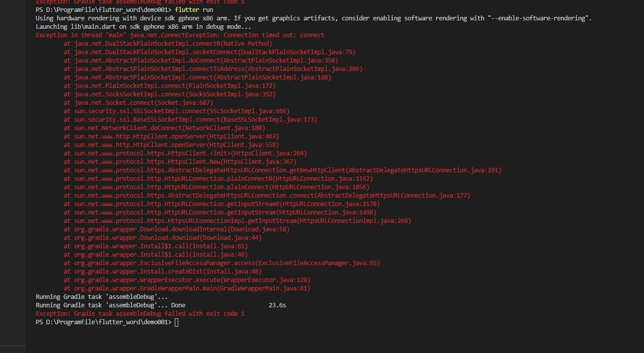Click the ExclusiveFileAccessManager.access stack line
Image resolution: width=644 pixels, height=353 pixels.
pyautogui.click(x=221, y=263)
